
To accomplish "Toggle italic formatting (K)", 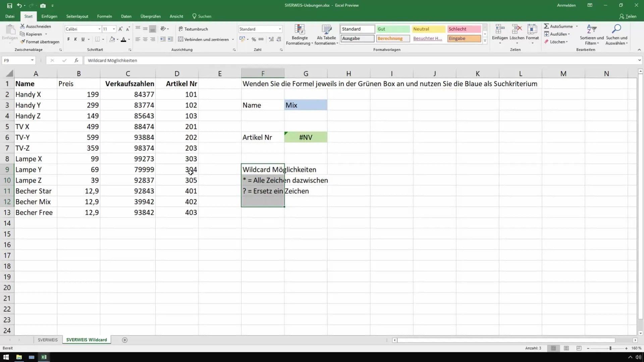I will click(75, 39).
